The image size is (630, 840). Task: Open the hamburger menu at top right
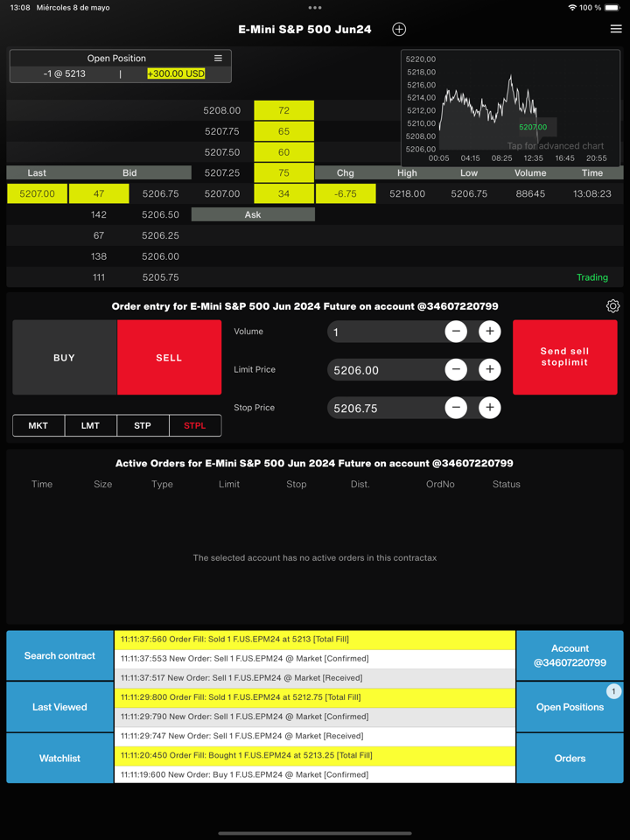[x=616, y=29]
